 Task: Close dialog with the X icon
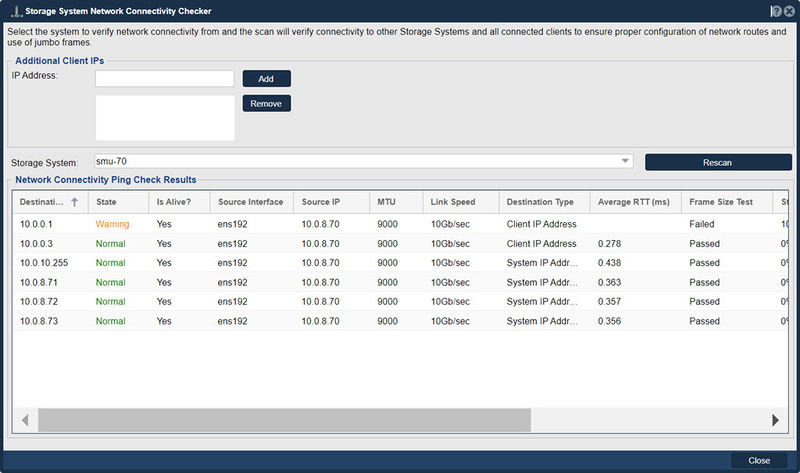pos(789,11)
